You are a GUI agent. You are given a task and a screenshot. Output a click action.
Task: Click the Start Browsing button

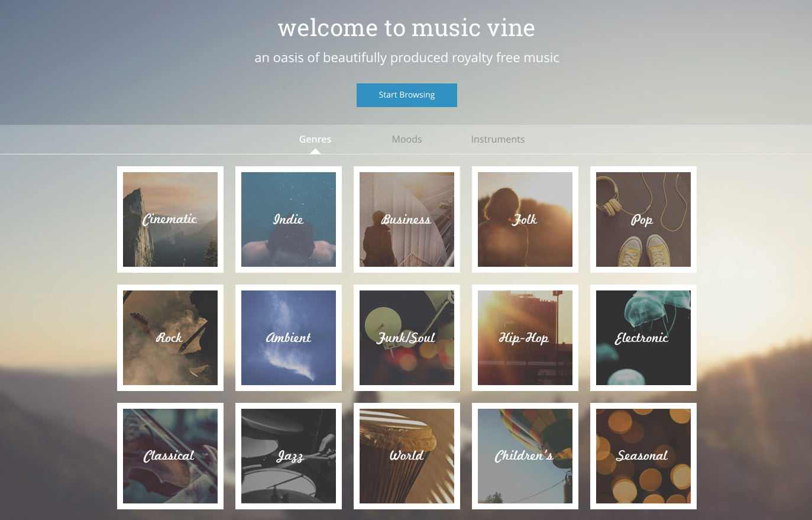pyautogui.click(x=406, y=95)
